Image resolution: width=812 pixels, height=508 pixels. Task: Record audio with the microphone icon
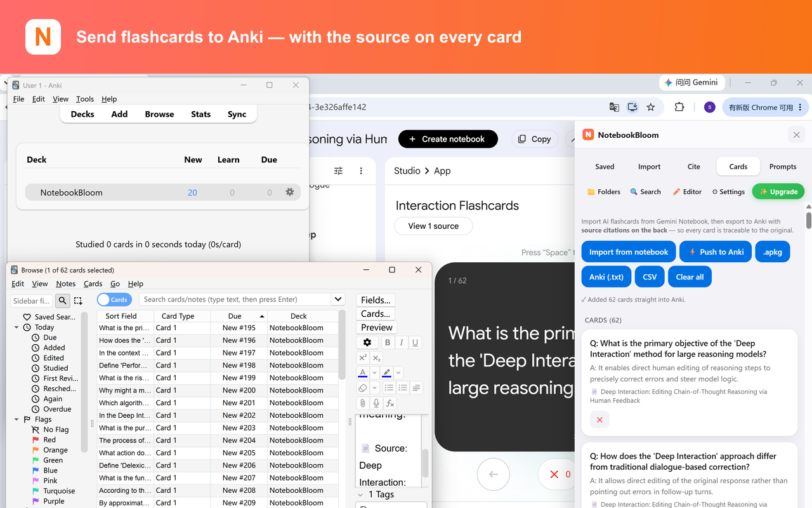point(376,403)
